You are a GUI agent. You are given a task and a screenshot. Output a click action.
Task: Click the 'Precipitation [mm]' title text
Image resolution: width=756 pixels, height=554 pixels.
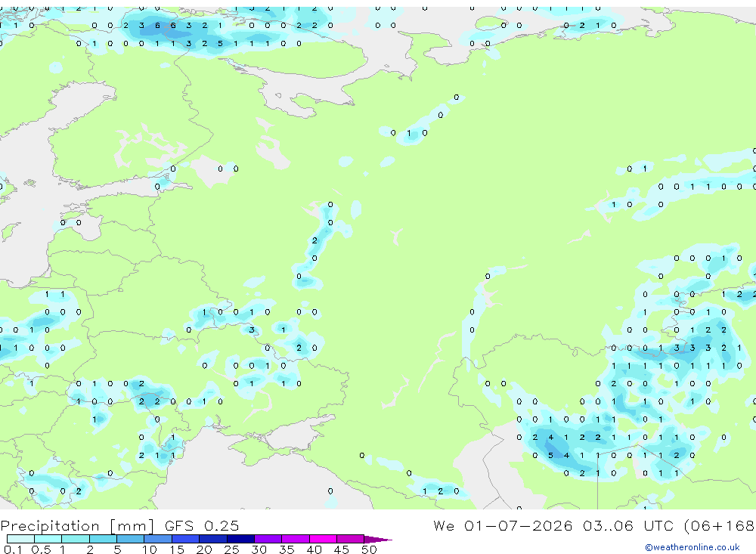coord(77,526)
